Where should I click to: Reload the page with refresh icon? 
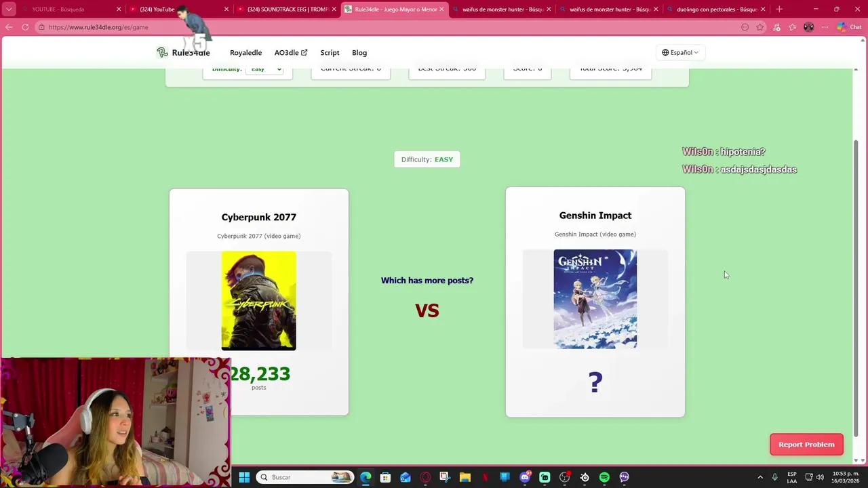click(x=25, y=27)
